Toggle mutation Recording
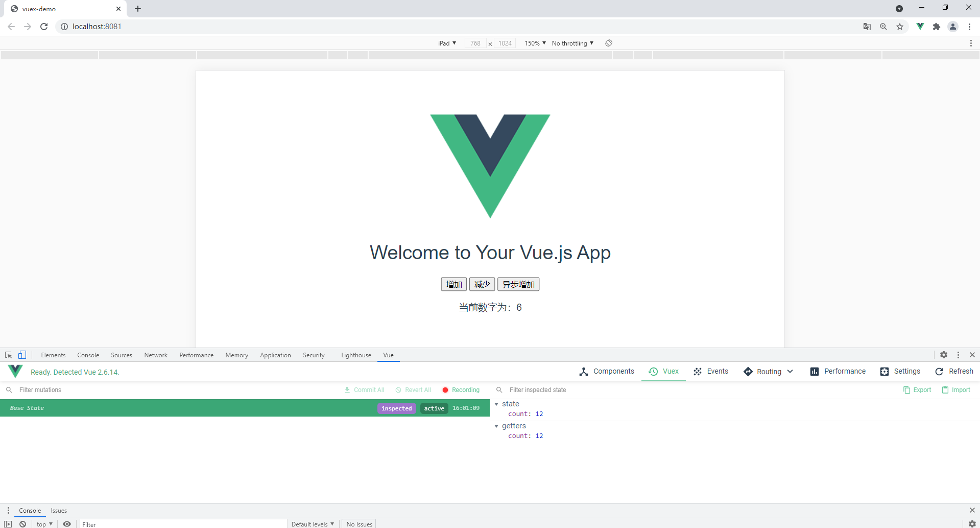Screen dimensions: 980x528 461,390
